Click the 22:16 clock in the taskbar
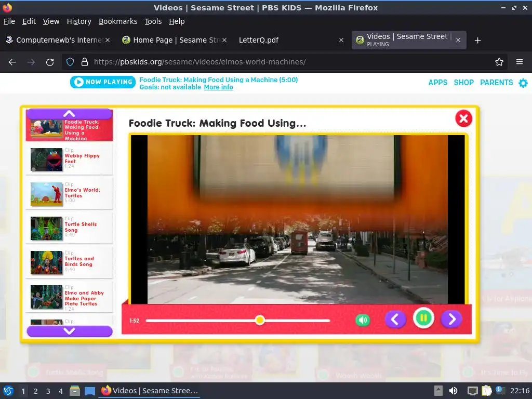Viewport: 532px width, 399px height. [520, 391]
